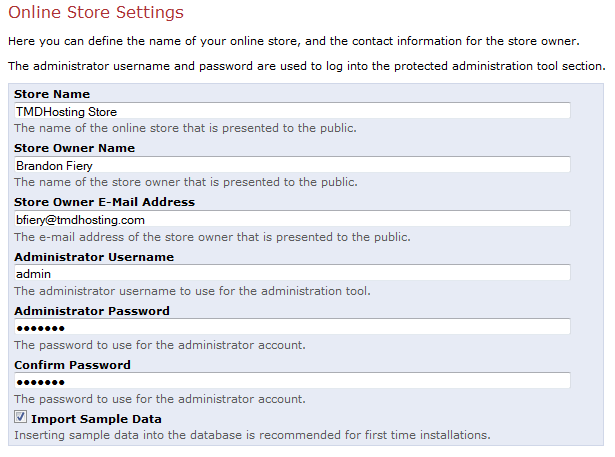This screenshot has width=615, height=457.
Task: Click the Confirm Password label
Action: click(x=72, y=365)
